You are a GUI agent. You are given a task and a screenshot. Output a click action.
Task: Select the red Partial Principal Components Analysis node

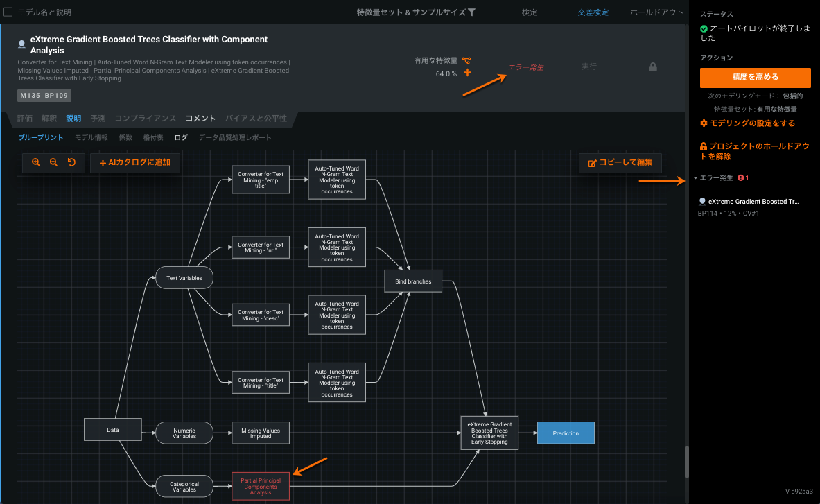click(x=260, y=487)
